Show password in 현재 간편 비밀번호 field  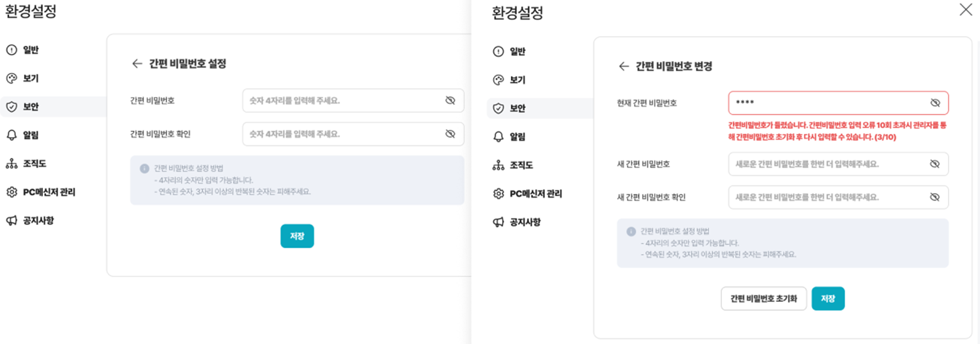[x=935, y=103]
